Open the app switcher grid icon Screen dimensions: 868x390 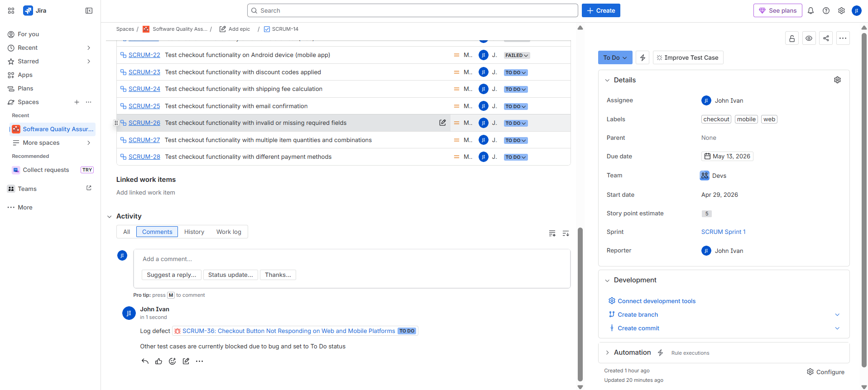coord(11,10)
